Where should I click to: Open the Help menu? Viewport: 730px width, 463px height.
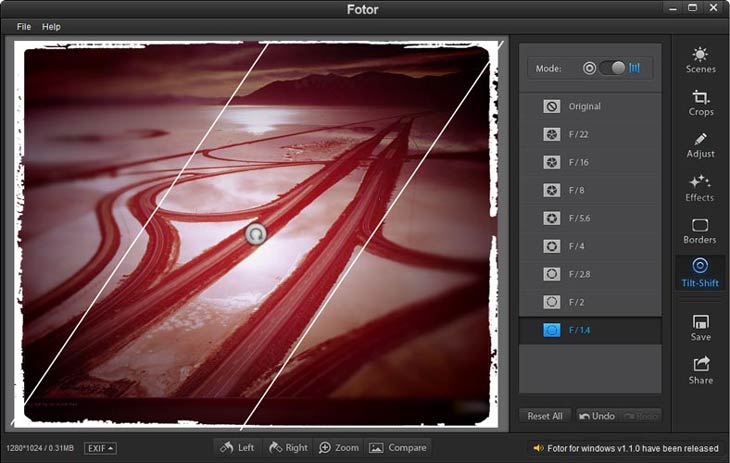tap(51, 26)
